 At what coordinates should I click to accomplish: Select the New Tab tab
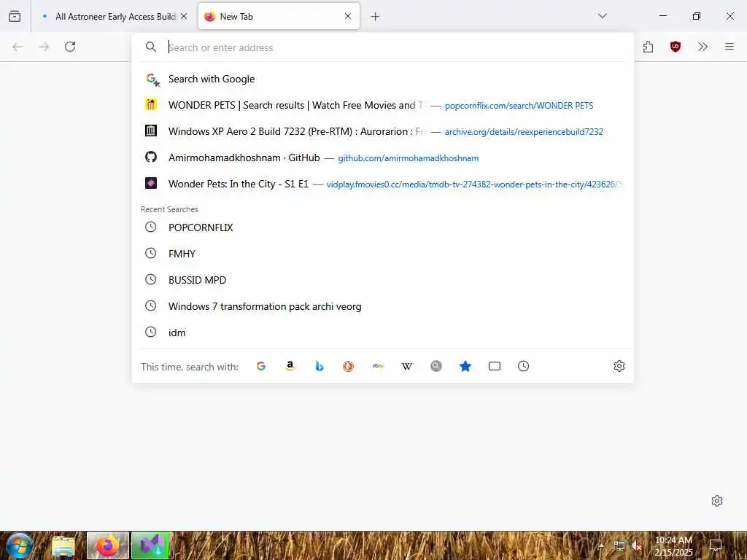tap(279, 16)
